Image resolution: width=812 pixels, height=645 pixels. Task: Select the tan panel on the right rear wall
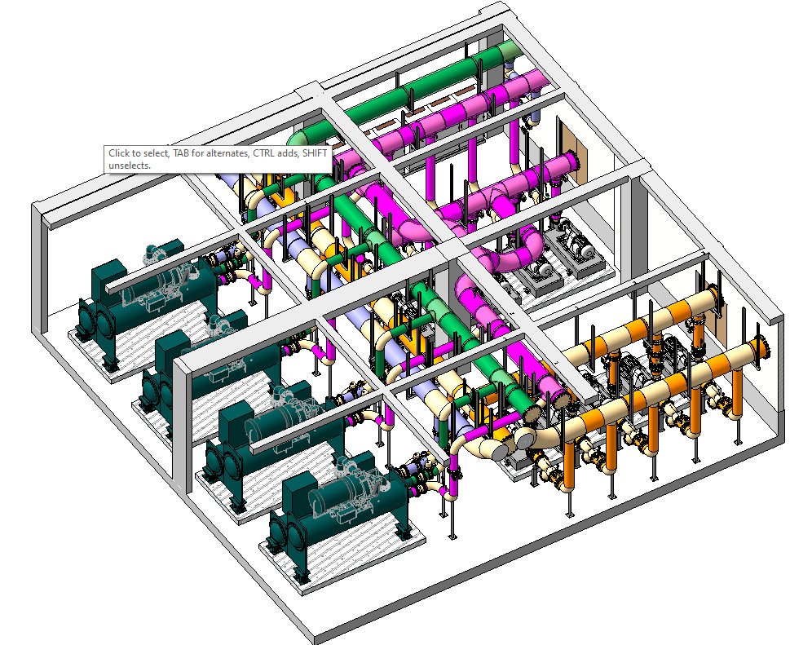579,147
